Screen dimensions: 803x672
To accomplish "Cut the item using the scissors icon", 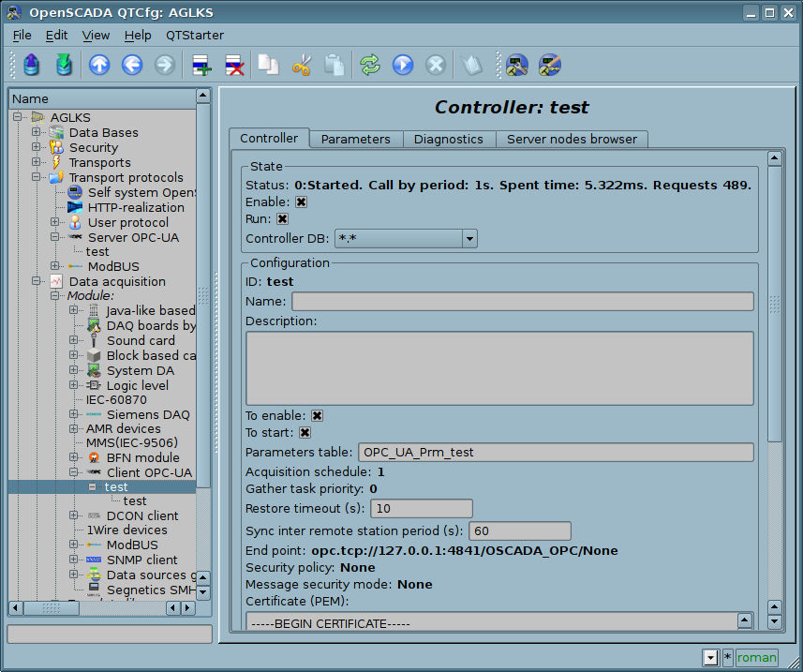I will 302,65.
